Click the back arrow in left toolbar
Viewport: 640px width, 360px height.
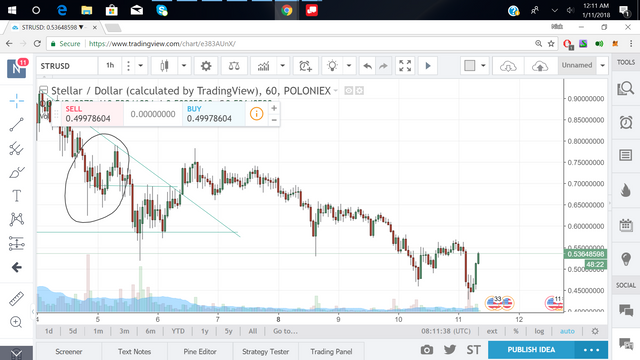pos(16,267)
